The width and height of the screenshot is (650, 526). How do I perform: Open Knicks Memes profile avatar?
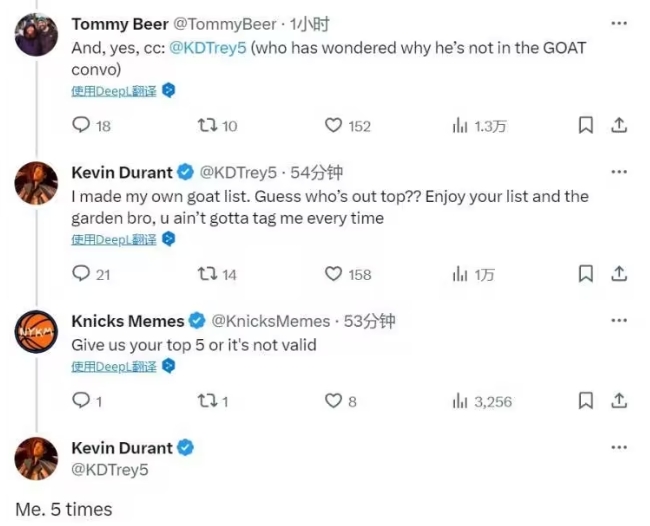tap(36, 333)
